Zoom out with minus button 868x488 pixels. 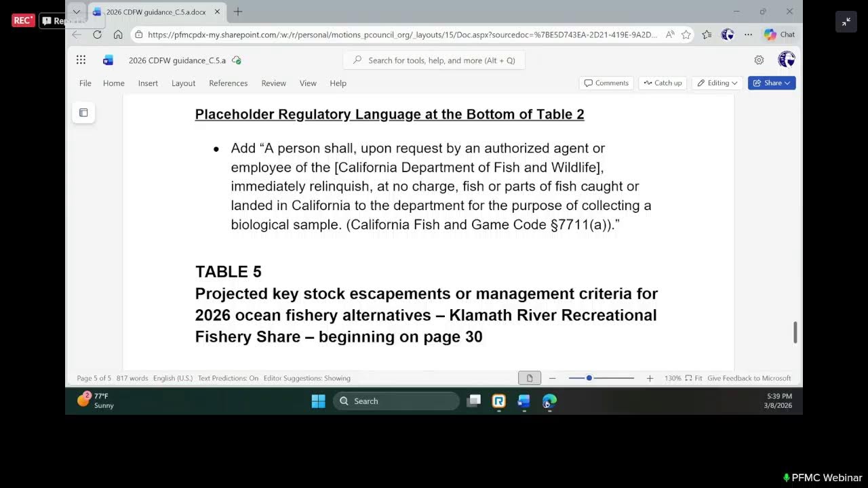[x=553, y=378]
